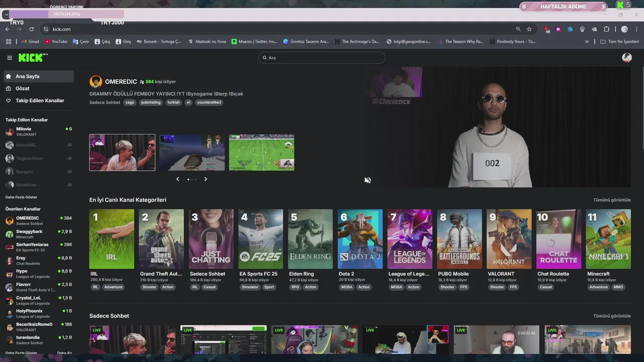
Task: Open the Grand Theft Auto category card
Action: click(x=162, y=239)
